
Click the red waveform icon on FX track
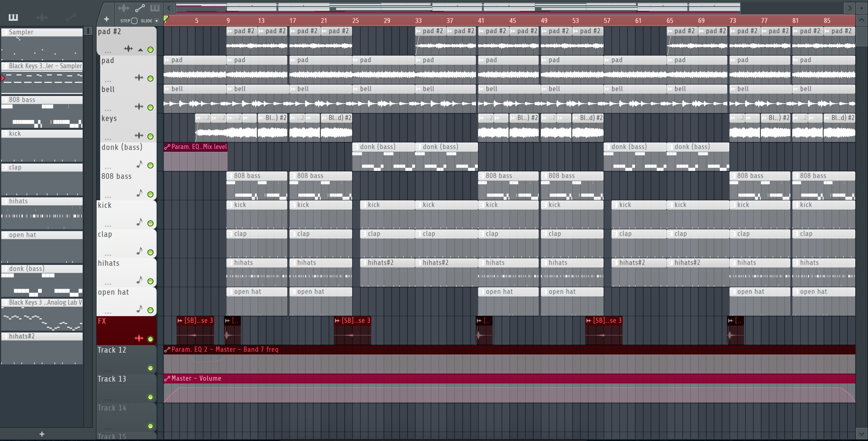[139, 338]
